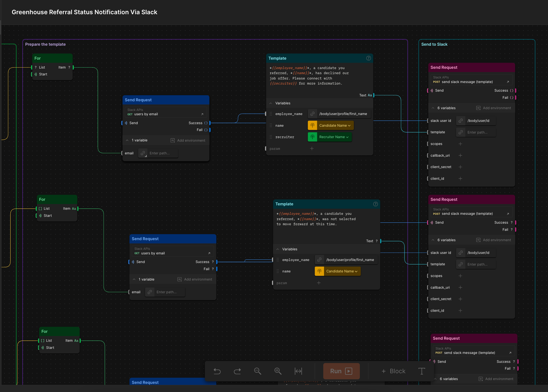Add client_secret value in second Slack request

point(460,299)
